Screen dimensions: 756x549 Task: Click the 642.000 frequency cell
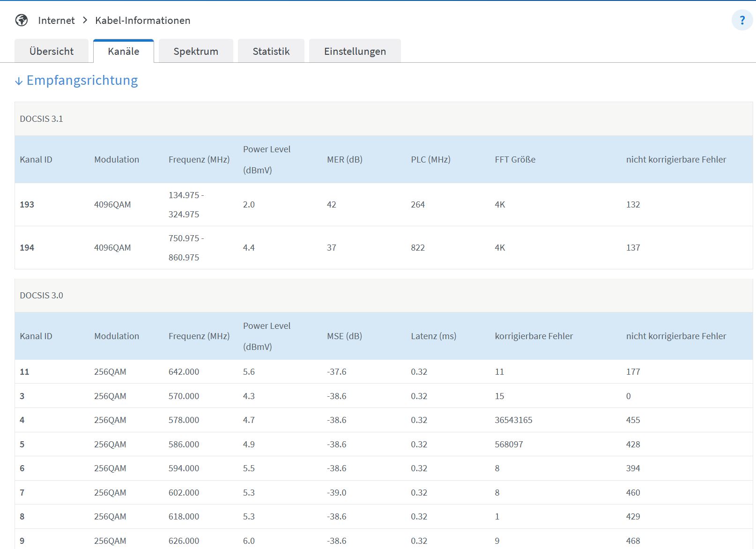coord(184,372)
